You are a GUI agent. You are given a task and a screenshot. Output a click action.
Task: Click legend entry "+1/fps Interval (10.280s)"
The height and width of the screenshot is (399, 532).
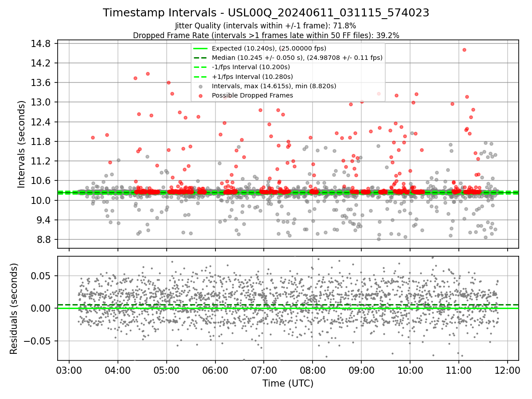tap(251, 76)
